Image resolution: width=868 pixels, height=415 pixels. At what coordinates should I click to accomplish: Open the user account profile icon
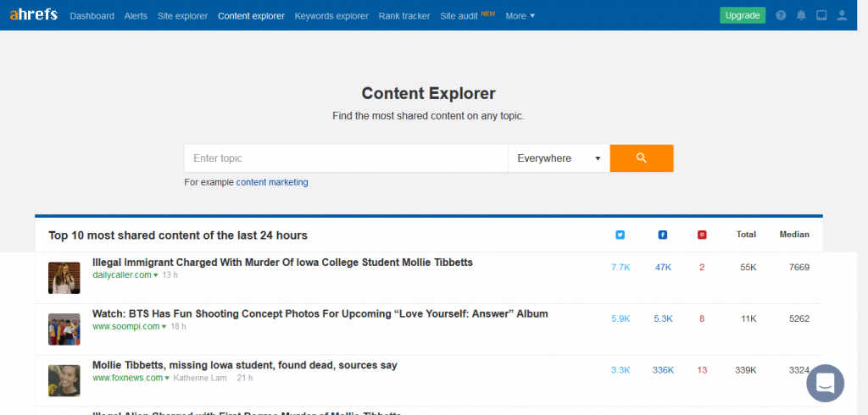pyautogui.click(x=842, y=15)
